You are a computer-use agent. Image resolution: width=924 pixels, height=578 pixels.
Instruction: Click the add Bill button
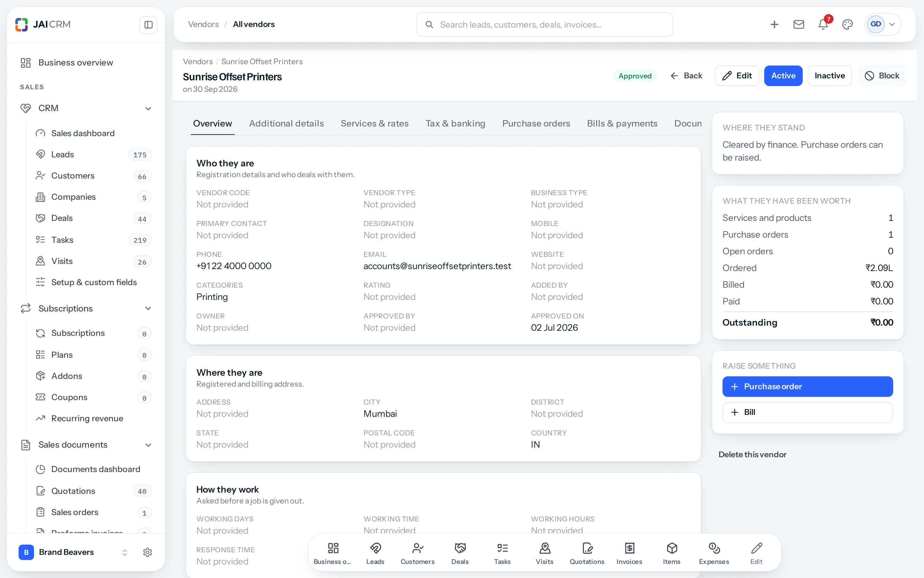click(x=808, y=413)
